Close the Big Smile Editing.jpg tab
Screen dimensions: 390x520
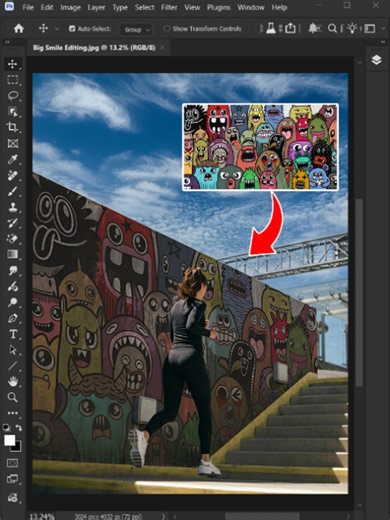click(162, 48)
